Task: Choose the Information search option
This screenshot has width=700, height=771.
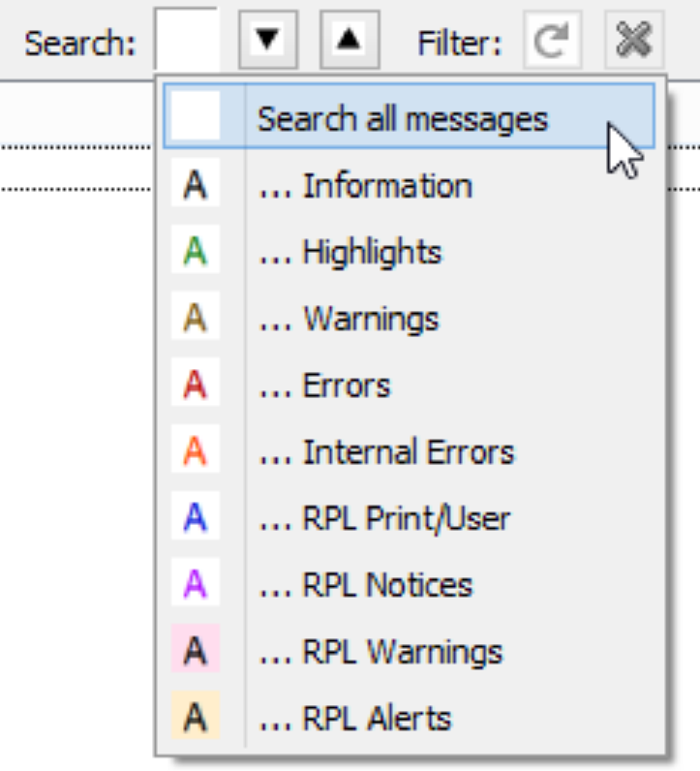Action: pos(387,186)
